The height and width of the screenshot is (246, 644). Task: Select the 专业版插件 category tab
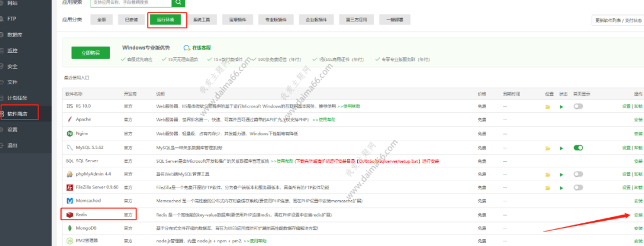click(x=275, y=20)
